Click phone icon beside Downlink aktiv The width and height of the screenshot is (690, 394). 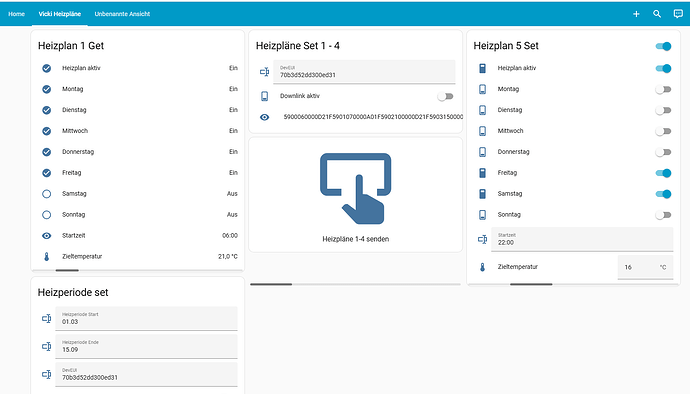264,96
